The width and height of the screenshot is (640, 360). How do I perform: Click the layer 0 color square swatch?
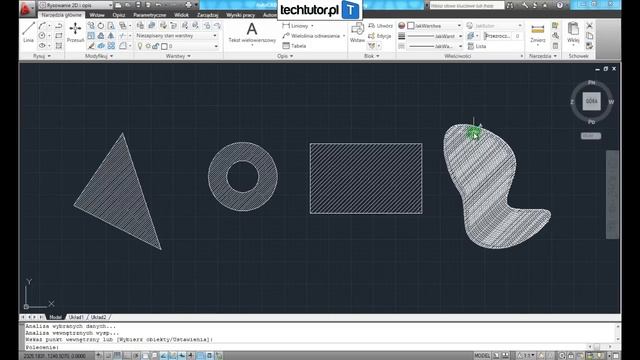pyautogui.click(x=164, y=47)
